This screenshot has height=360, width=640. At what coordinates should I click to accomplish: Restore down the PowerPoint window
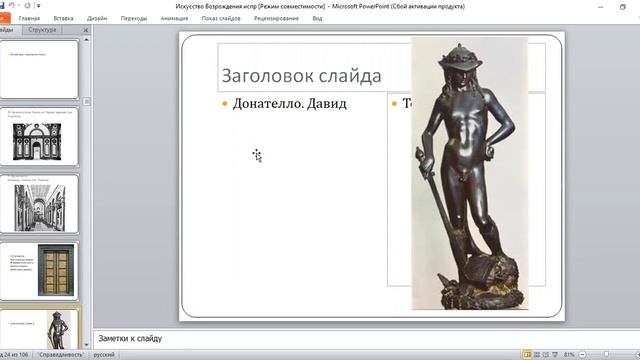click(623, 7)
